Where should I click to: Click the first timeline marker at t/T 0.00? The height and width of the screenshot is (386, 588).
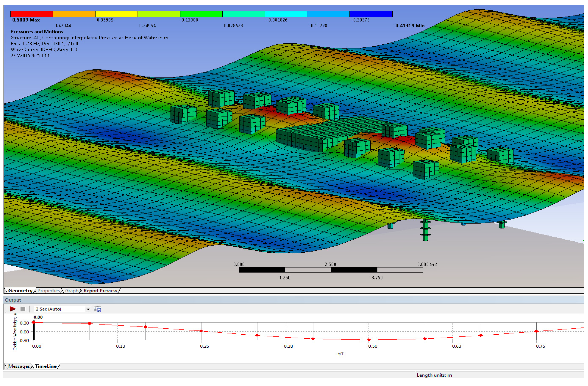(34, 322)
